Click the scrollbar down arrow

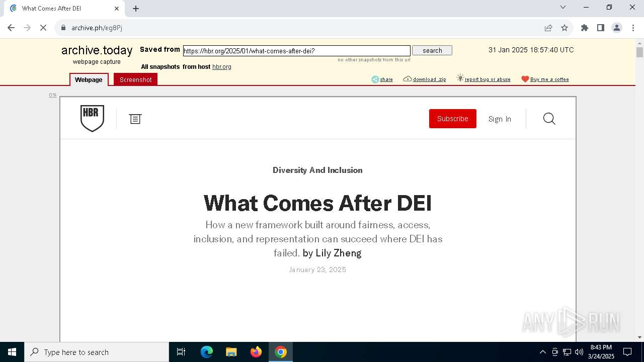[639, 337]
